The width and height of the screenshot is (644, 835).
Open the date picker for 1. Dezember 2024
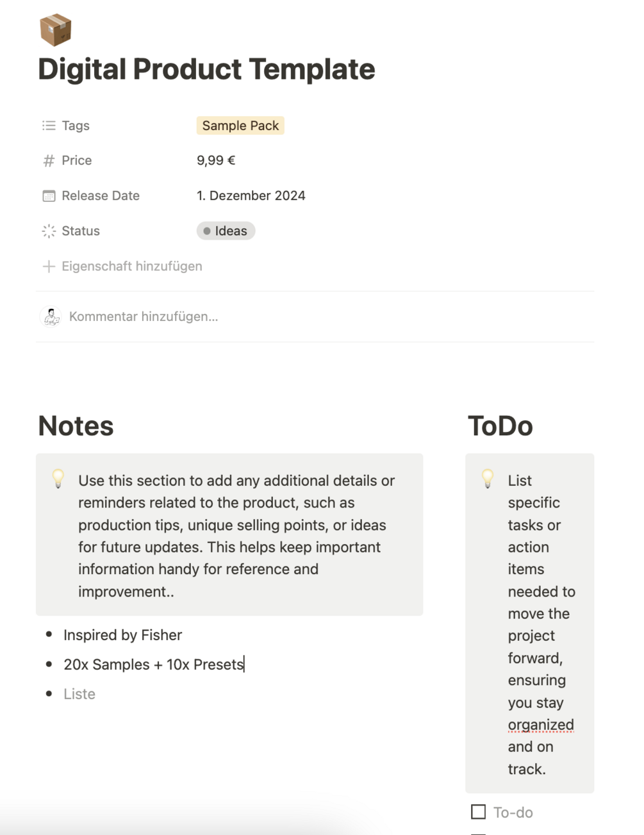click(x=251, y=195)
